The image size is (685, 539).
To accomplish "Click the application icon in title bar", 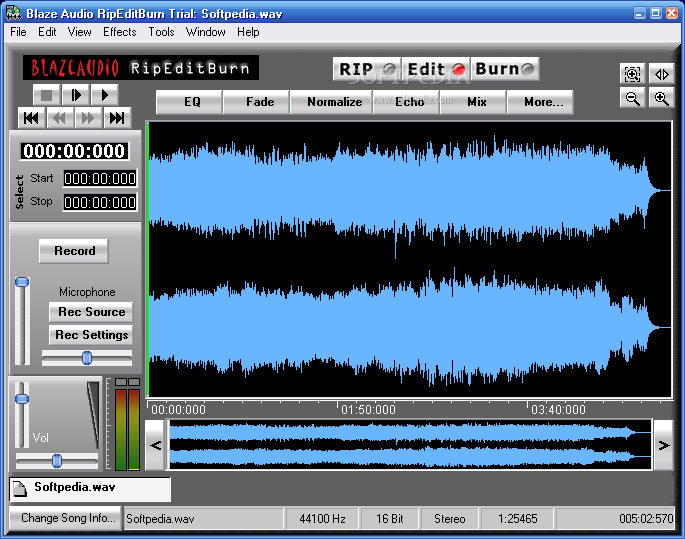I will click(x=14, y=13).
